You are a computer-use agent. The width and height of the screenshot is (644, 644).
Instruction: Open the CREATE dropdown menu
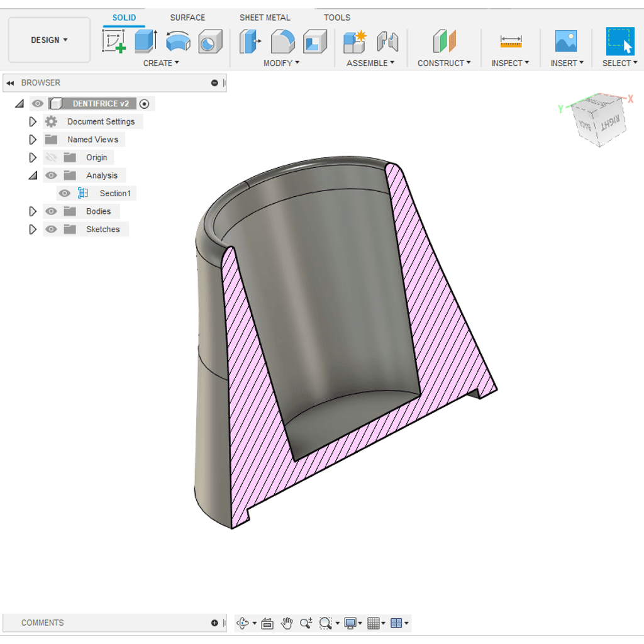161,63
